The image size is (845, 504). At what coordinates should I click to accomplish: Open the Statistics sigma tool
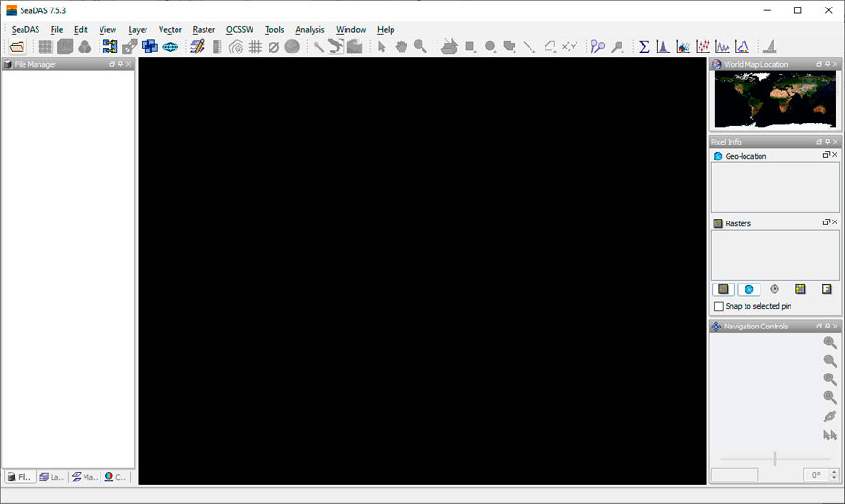pyautogui.click(x=644, y=47)
